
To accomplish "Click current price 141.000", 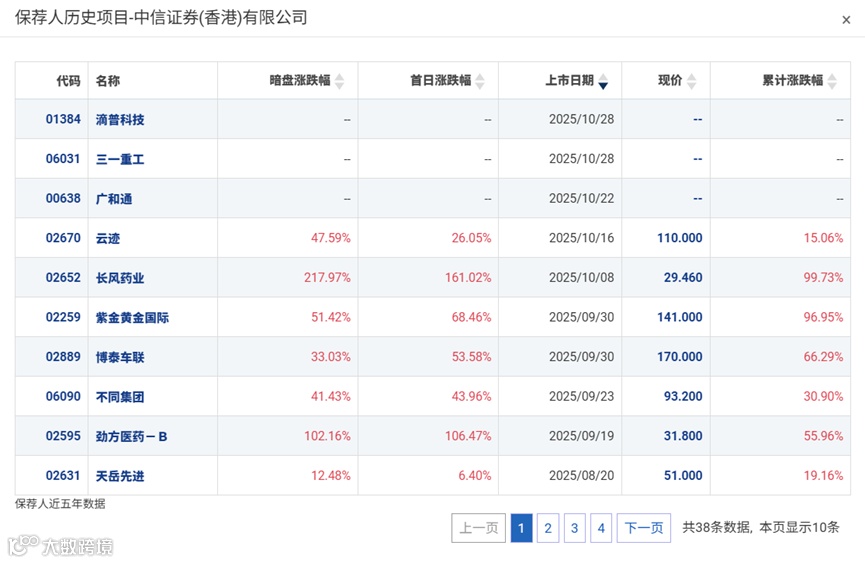I will pos(680,317).
